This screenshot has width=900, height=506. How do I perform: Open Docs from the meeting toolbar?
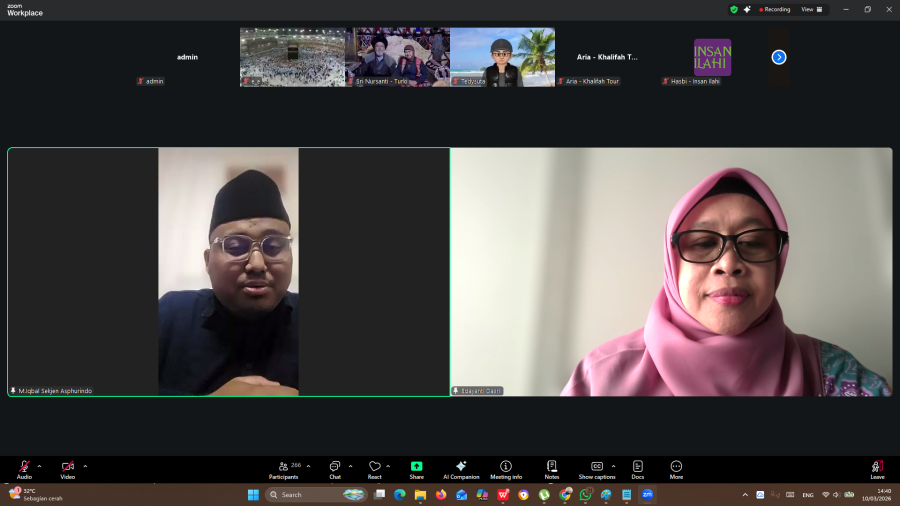637,467
